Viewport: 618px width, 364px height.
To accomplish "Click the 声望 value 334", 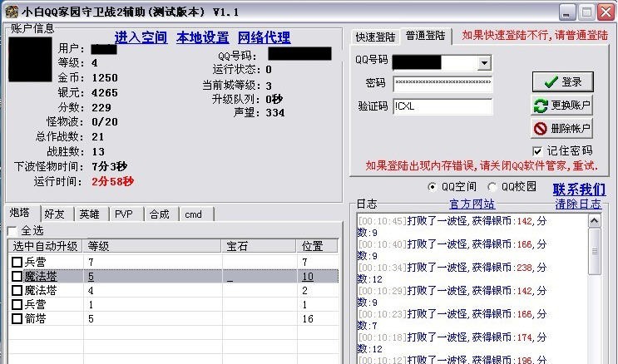I will [275, 113].
